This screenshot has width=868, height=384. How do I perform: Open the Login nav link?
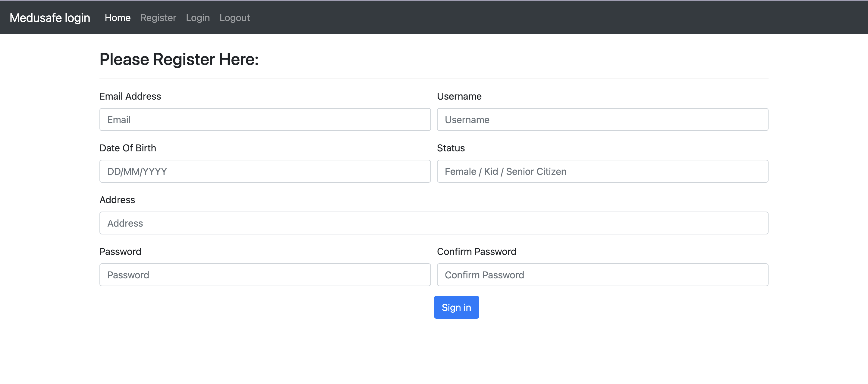pos(198,17)
